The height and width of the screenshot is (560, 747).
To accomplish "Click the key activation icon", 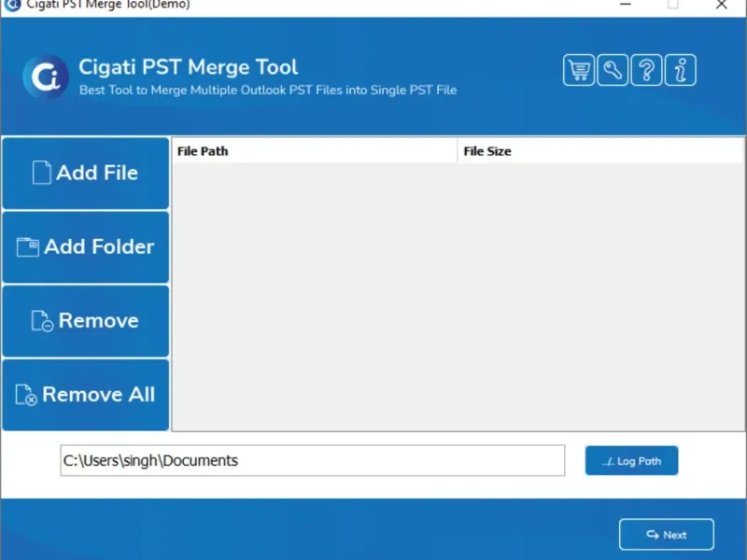I will (x=613, y=70).
